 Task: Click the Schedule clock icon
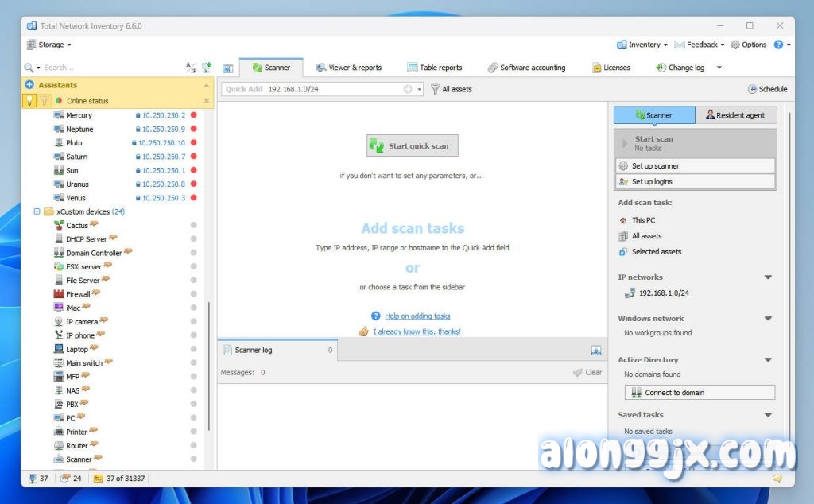(x=752, y=90)
